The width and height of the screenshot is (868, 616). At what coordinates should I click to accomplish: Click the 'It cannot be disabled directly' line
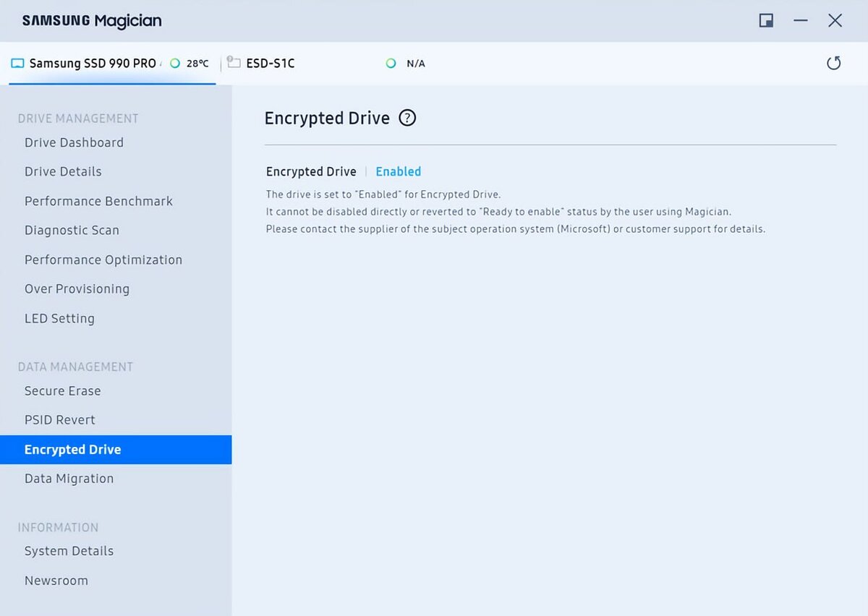[x=499, y=212]
